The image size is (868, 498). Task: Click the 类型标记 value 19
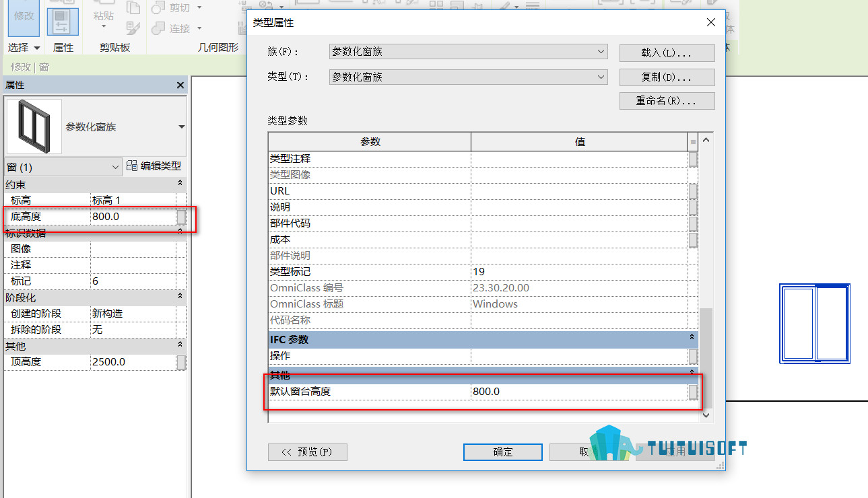[x=579, y=272]
